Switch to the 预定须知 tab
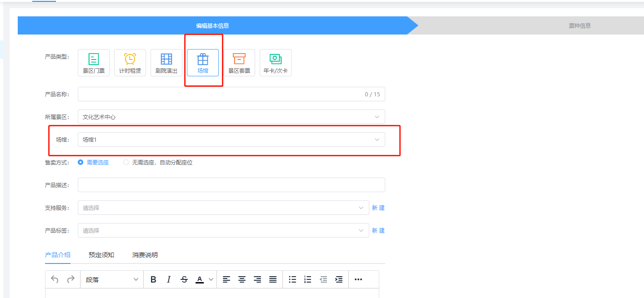 pos(101,255)
